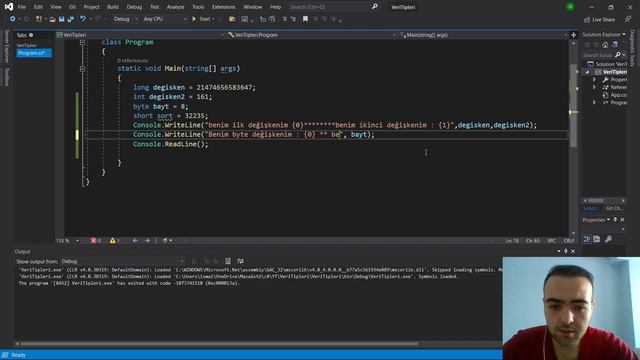Screen dimensions: 640x360
Task: Click the feedback person icon
Action: pos(628,19)
